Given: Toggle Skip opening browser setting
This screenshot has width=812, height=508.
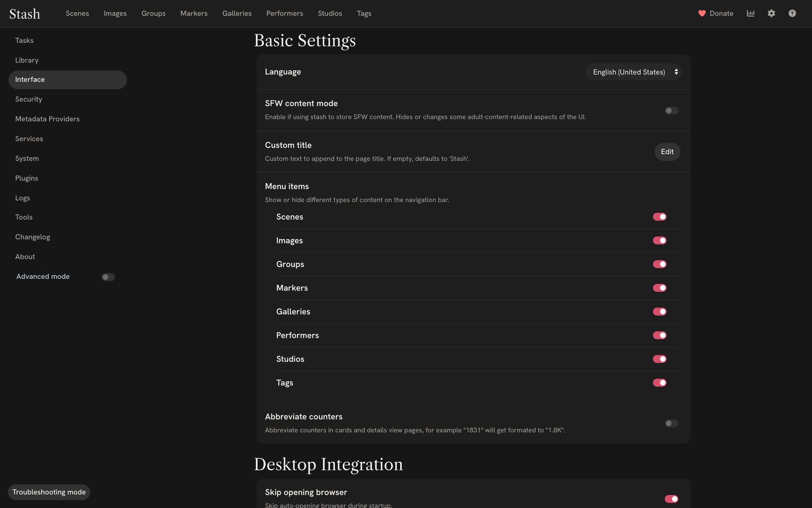Looking at the screenshot, I should 671,499.
